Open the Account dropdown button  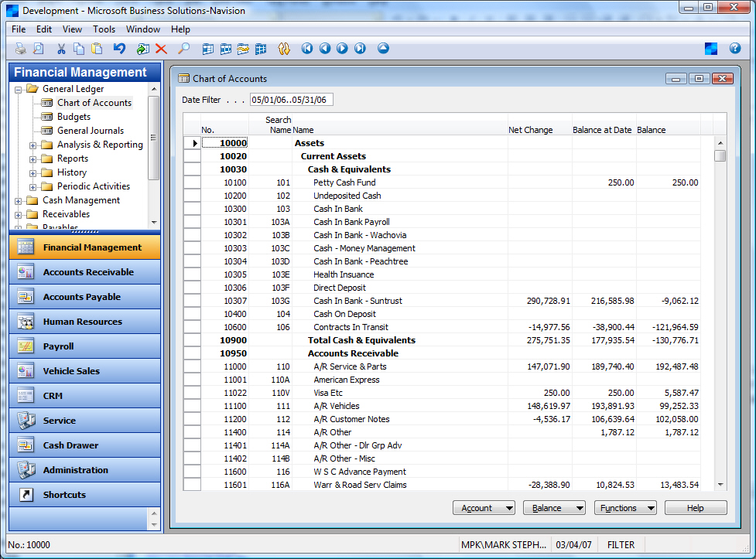point(484,508)
